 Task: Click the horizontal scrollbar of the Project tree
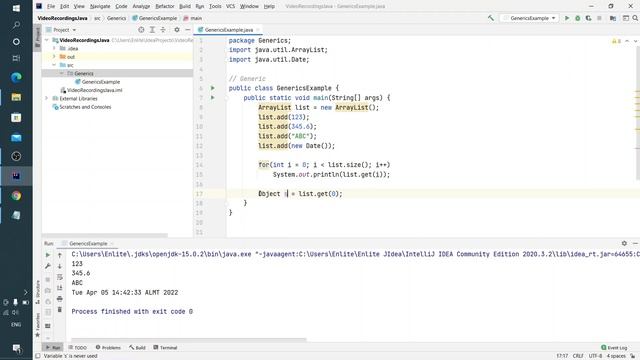point(105,235)
